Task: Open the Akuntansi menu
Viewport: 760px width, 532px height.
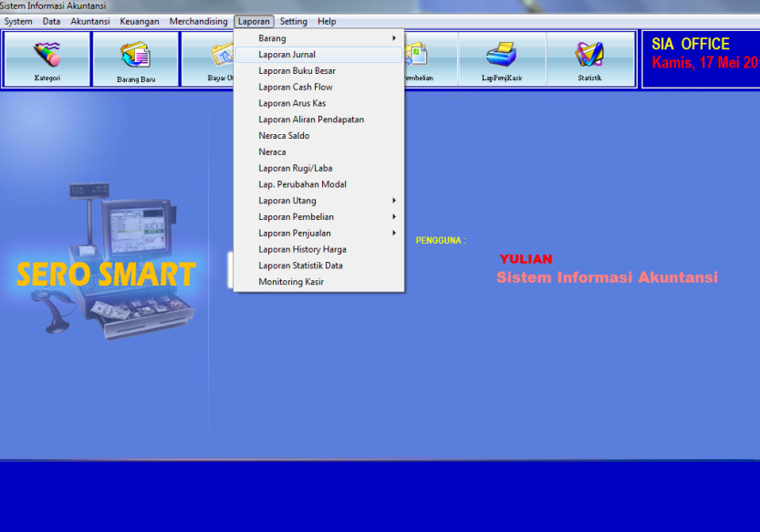Action: (89, 21)
